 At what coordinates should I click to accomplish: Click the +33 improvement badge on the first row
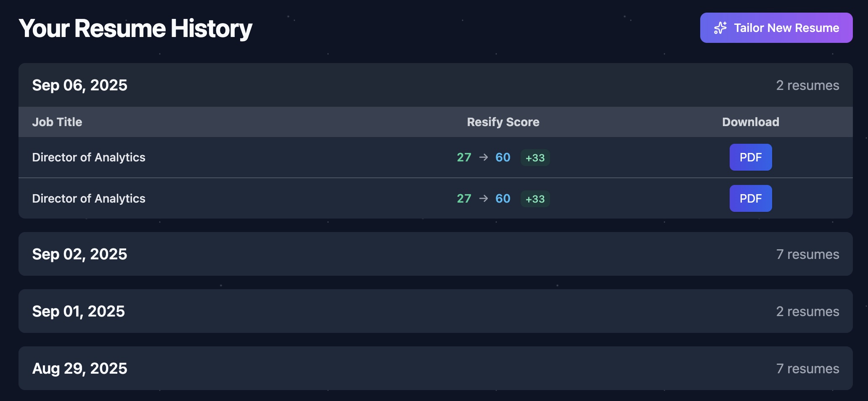click(x=535, y=157)
